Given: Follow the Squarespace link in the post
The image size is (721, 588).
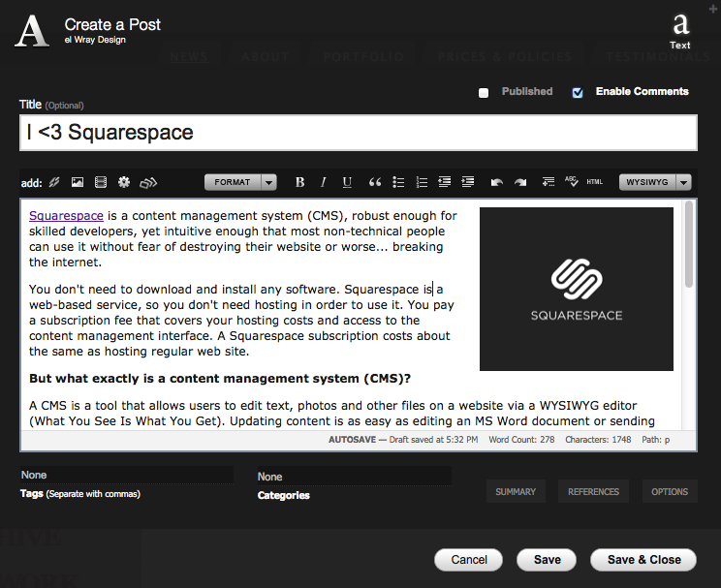Looking at the screenshot, I should pos(66,216).
